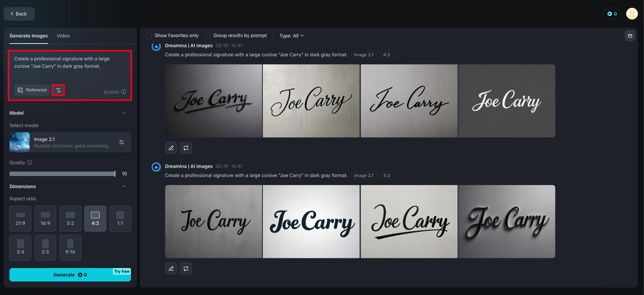Image resolution: width=644 pixels, height=295 pixels.
Task: Open the Image 2.1 model selector
Action: (x=70, y=142)
